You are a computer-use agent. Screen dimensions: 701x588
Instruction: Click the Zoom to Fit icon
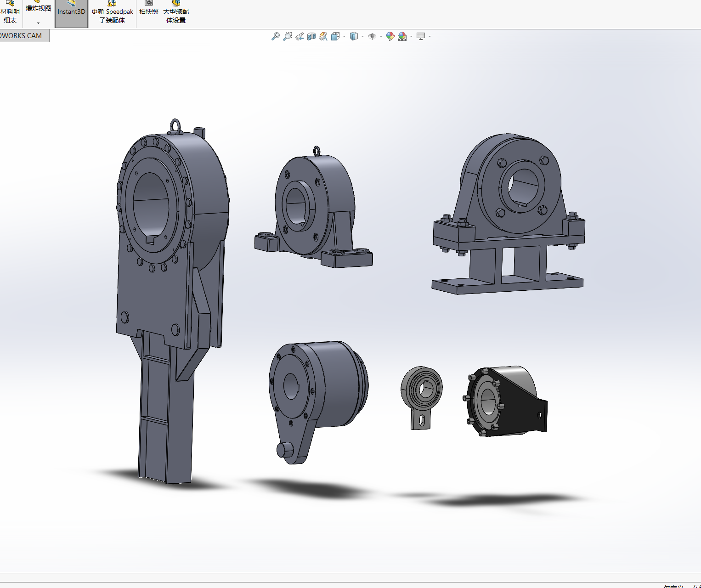(x=276, y=36)
